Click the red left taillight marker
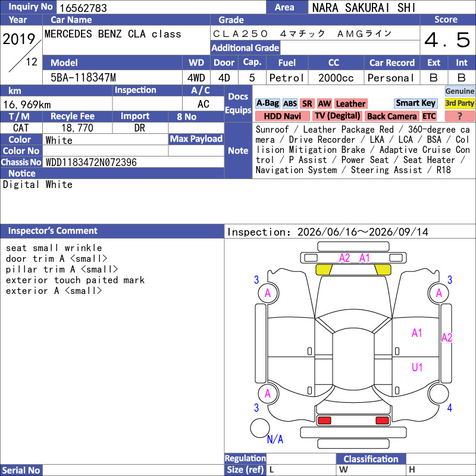The width and height of the screenshot is (476, 476). tap(324, 421)
